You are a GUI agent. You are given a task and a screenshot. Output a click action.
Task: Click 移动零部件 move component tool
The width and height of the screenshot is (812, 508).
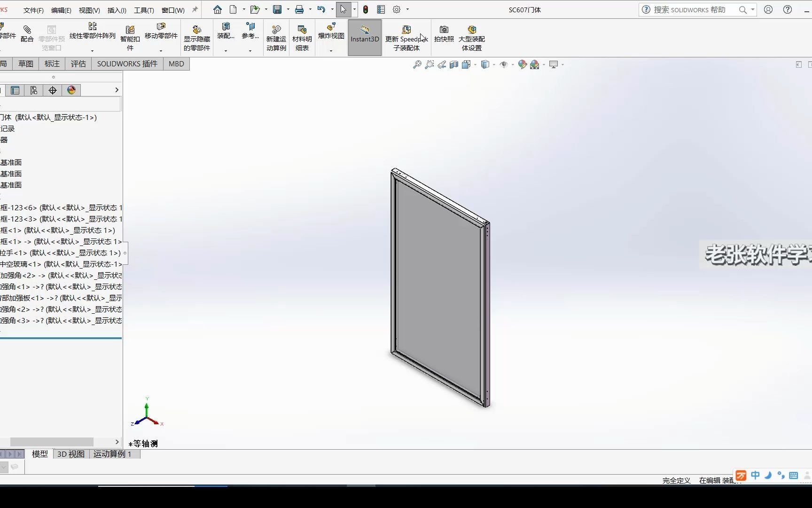pyautogui.click(x=161, y=31)
